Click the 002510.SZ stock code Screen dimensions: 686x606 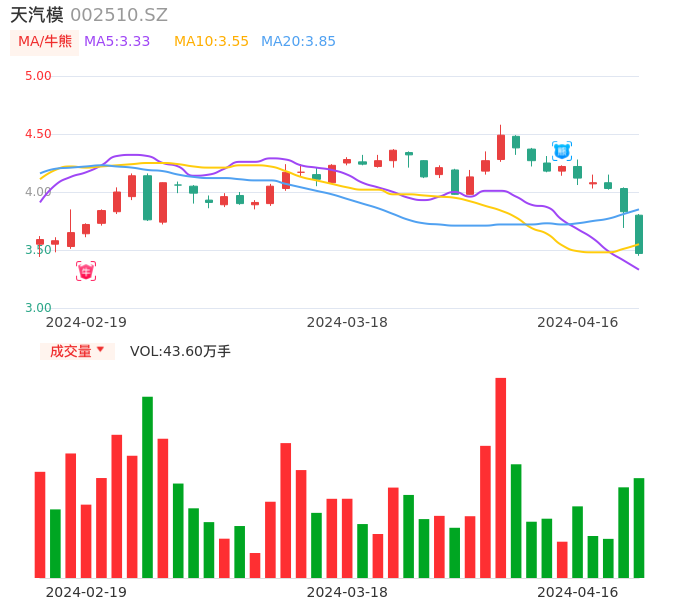click(119, 15)
